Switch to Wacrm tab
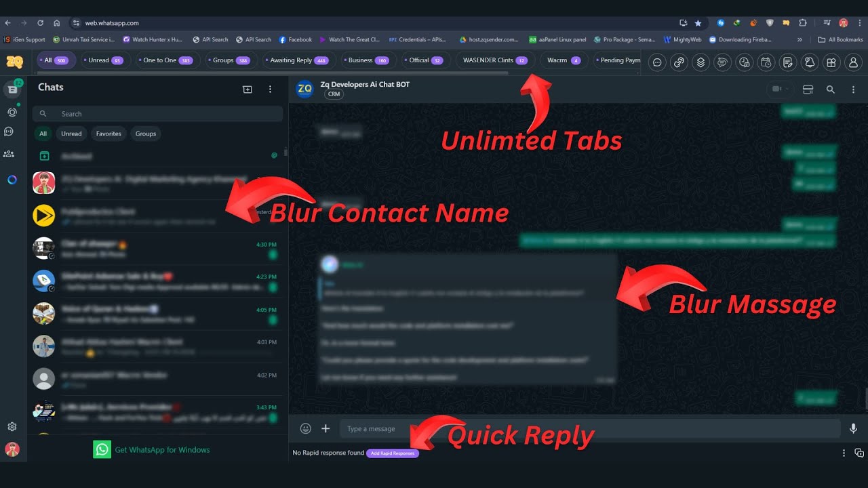 click(x=564, y=60)
